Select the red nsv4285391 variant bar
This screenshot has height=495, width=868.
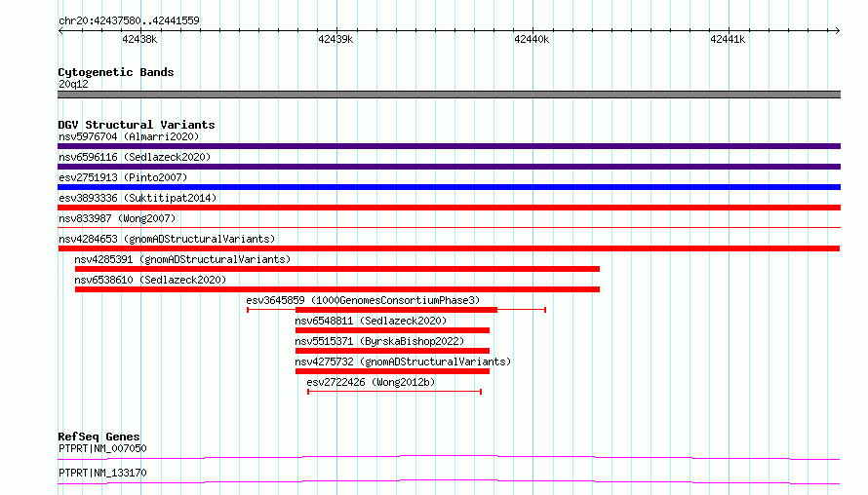coord(337,269)
